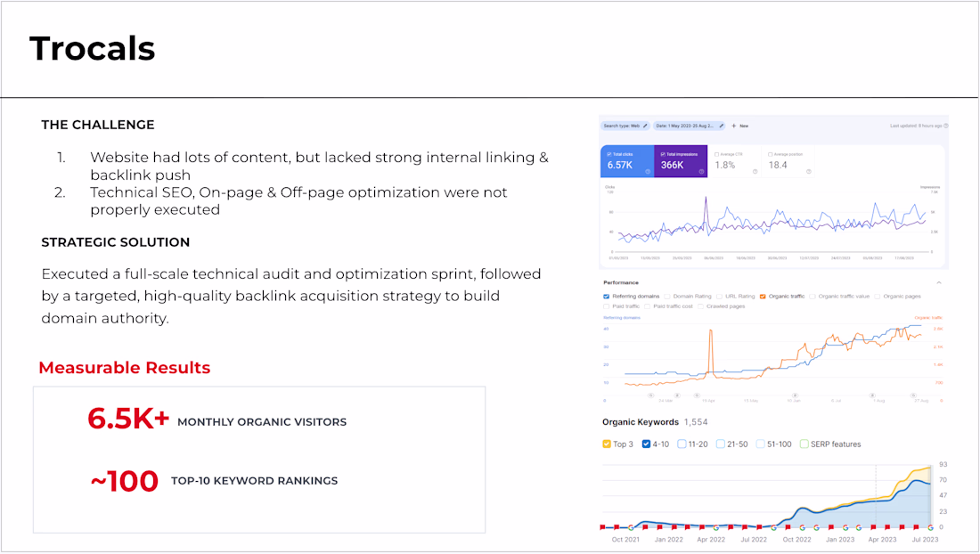
Task: Edit the Search type: Web filter pencil
Action: coord(646,126)
